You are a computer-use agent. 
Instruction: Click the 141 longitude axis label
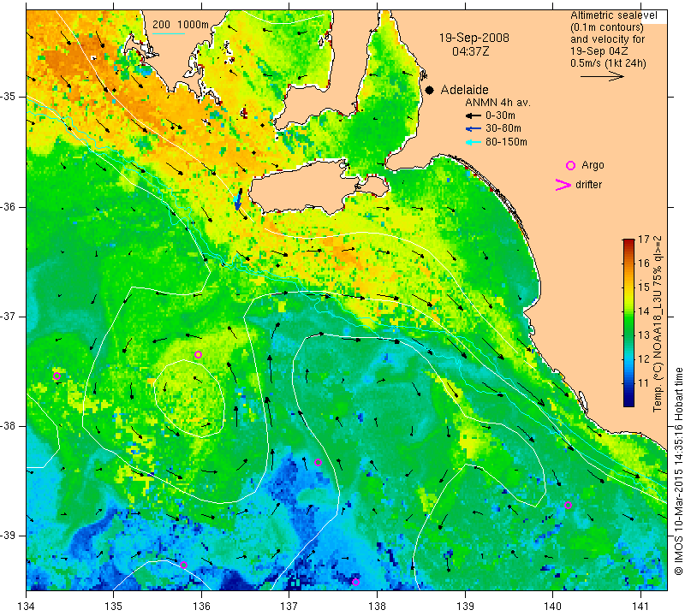[640, 607]
